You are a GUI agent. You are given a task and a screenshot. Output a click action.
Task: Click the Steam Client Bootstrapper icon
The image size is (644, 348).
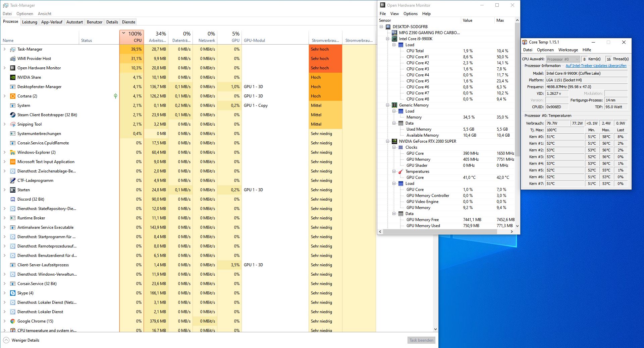tap(13, 115)
